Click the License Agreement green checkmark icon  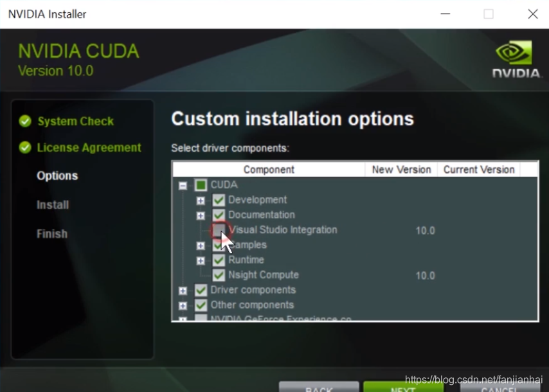(25, 148)
